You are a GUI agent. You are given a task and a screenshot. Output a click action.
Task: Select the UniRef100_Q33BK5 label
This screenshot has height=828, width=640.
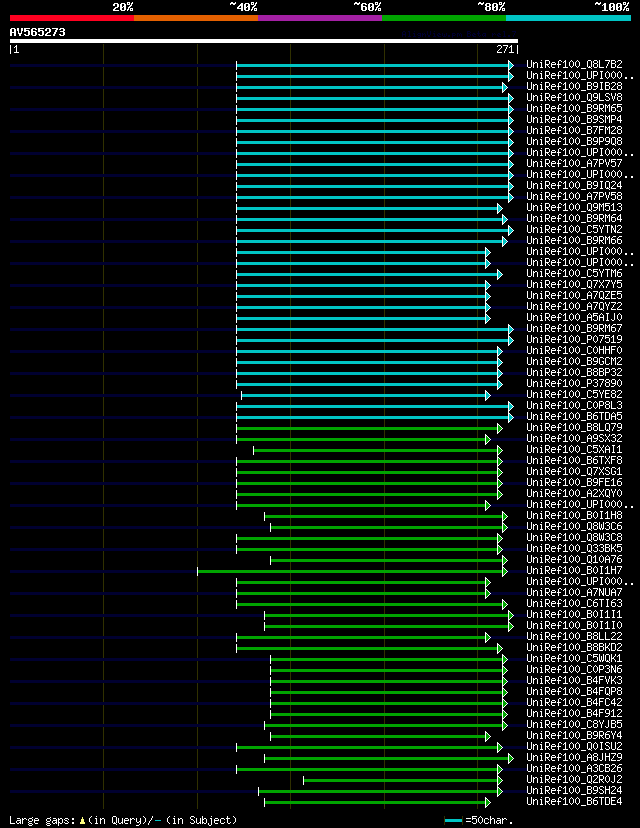point(575,549)
